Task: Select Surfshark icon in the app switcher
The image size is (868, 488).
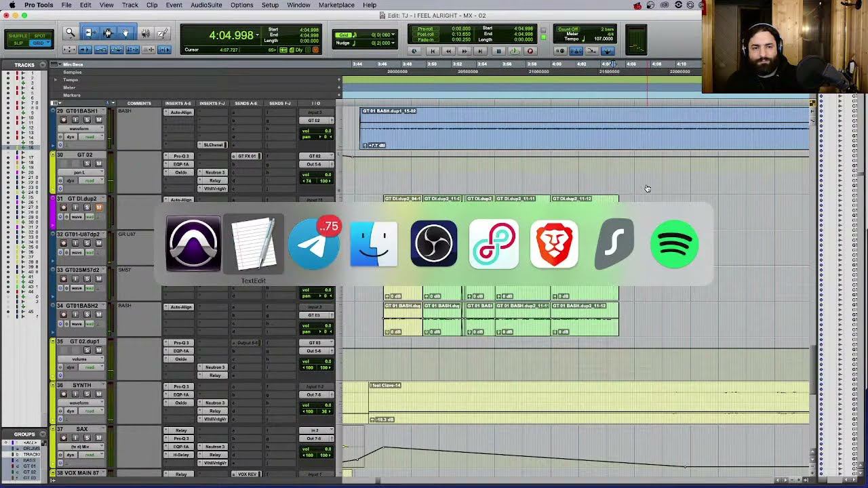Action: 614,244
